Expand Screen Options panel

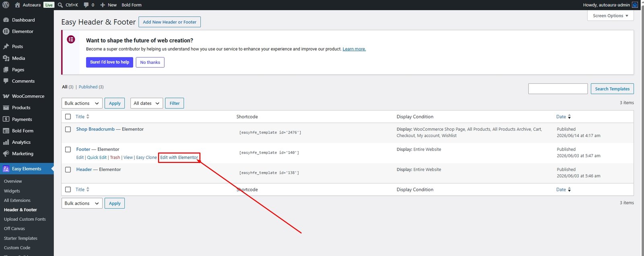pos(610,16)
